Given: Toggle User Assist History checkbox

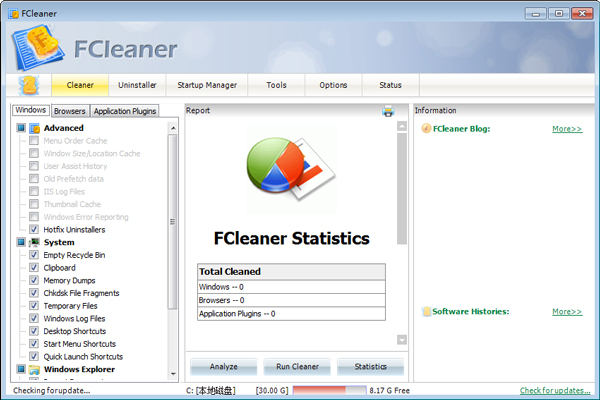Looking at the screenshot, I should [x=34, y=166].
